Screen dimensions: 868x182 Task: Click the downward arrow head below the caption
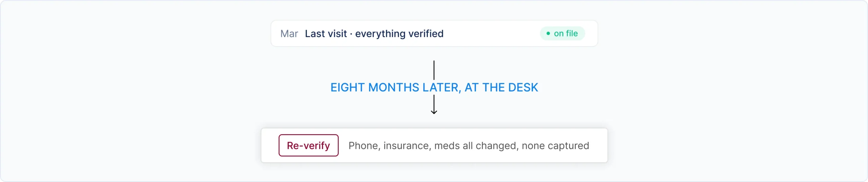(434, 112)
